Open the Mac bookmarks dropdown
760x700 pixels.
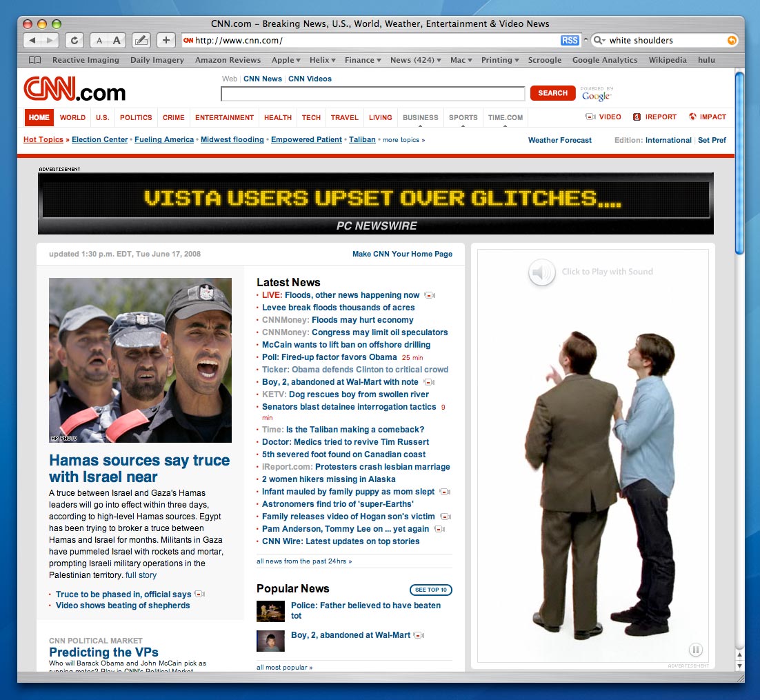tap(461, 60)
